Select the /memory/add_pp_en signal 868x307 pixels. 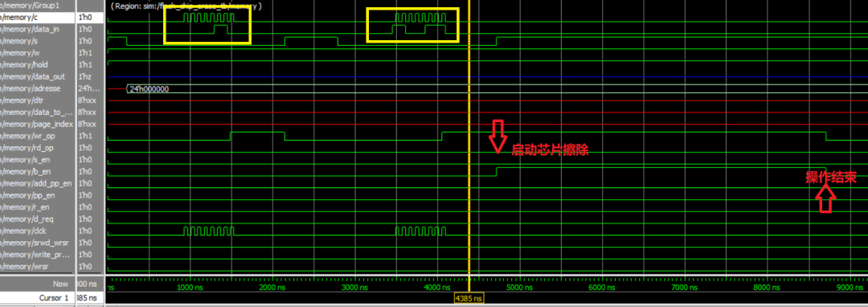pyautogui.click(x=37, y=183)
